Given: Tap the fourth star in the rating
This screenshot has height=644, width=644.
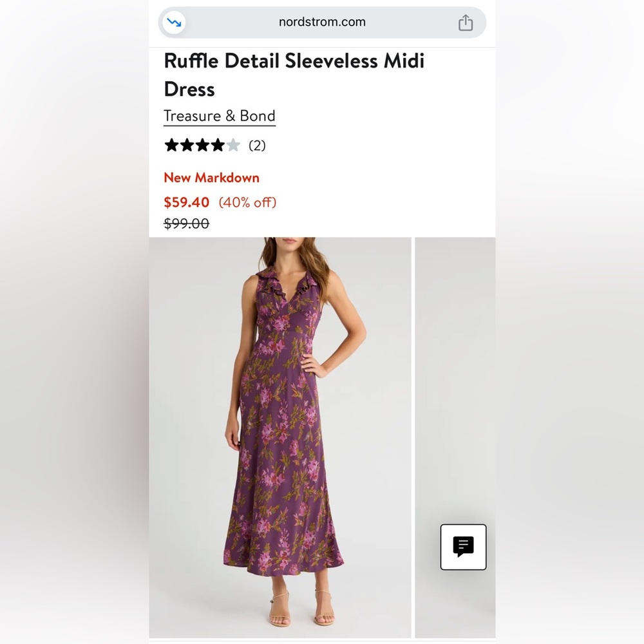Looking at the screenshot, I should coord(217,145).
